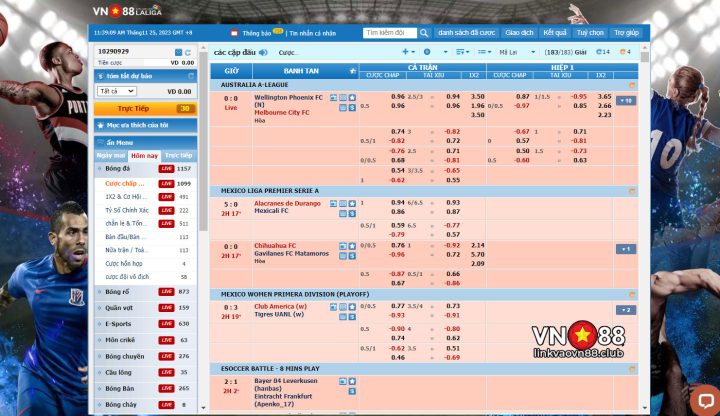This screenshot has height=416, width=720.
Task: Open the list view dropdown in toolbar
Action: pos(484,52)
